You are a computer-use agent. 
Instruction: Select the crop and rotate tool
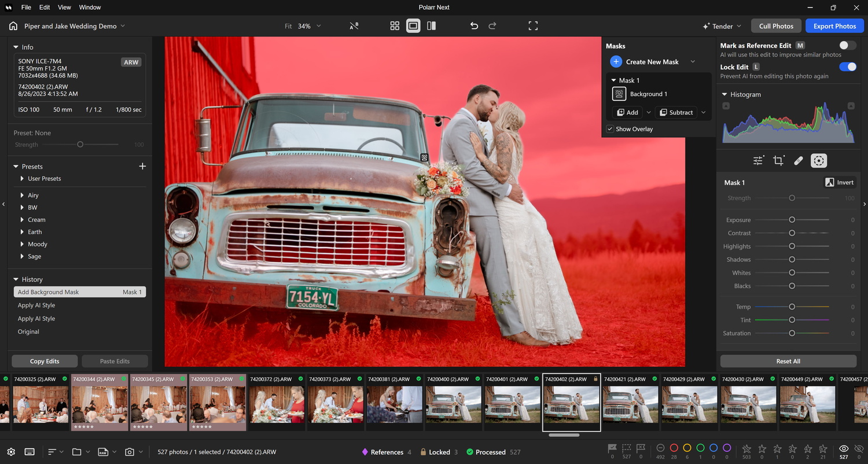[x=778, y=161]
